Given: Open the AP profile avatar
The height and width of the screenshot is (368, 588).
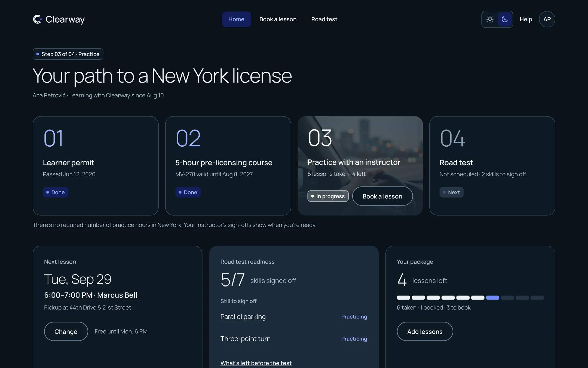Looking at the screenshot, I should [x=547, y=19].
